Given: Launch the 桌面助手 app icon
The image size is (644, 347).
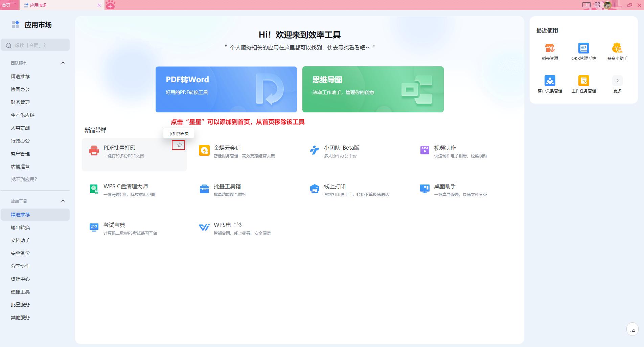Looking at the screenshot, I should click(x=424, y=189).
